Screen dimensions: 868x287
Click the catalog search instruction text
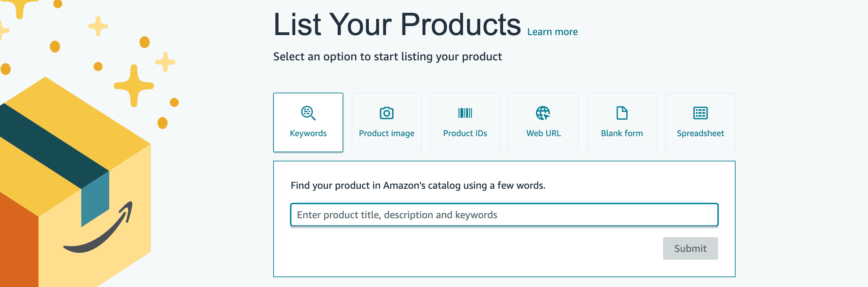[x=418, y=185]
